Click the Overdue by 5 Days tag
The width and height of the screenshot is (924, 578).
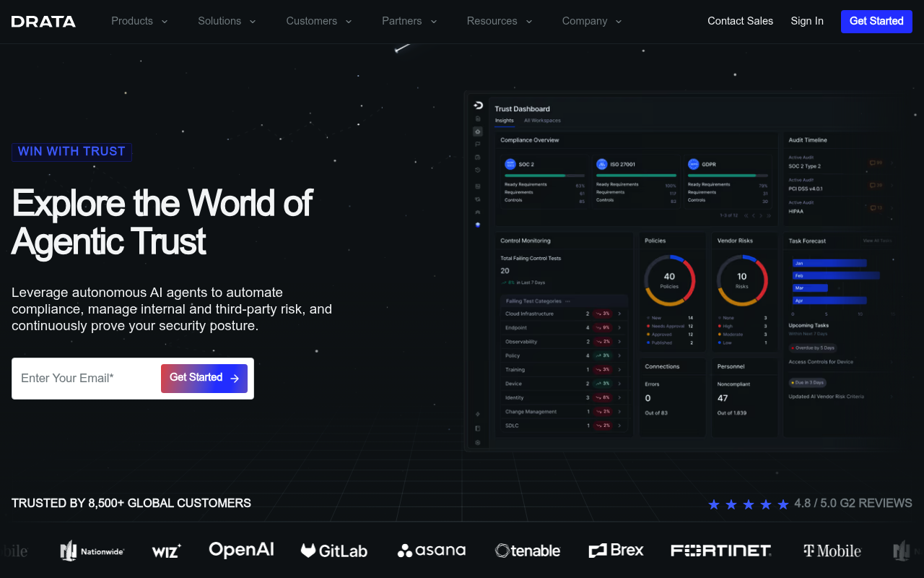tap(813, 348)
